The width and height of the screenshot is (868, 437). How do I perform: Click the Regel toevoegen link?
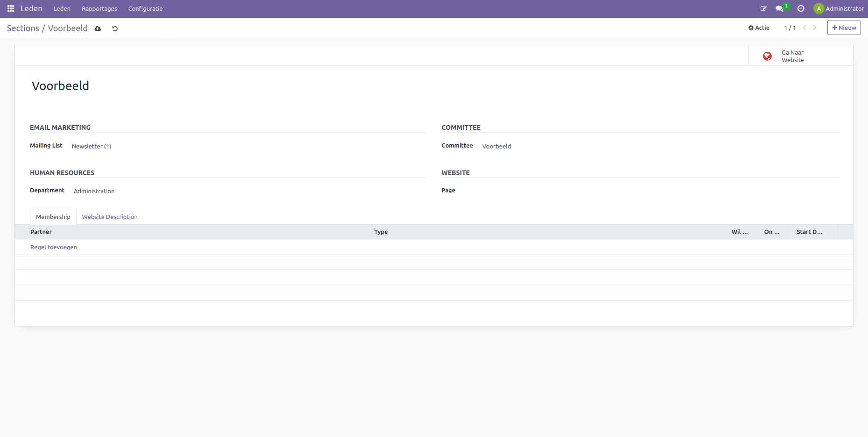pyautogui.click(x=54, y=247)
